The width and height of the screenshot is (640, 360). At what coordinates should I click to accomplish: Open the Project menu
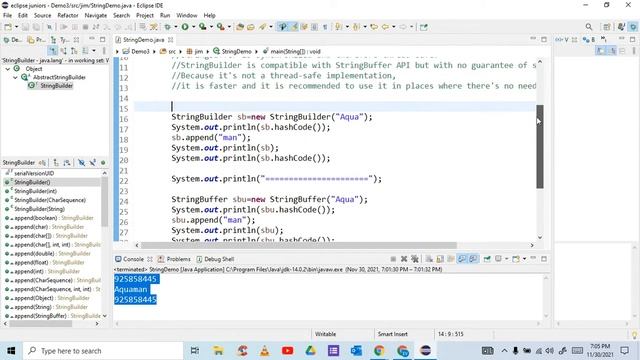144,15
